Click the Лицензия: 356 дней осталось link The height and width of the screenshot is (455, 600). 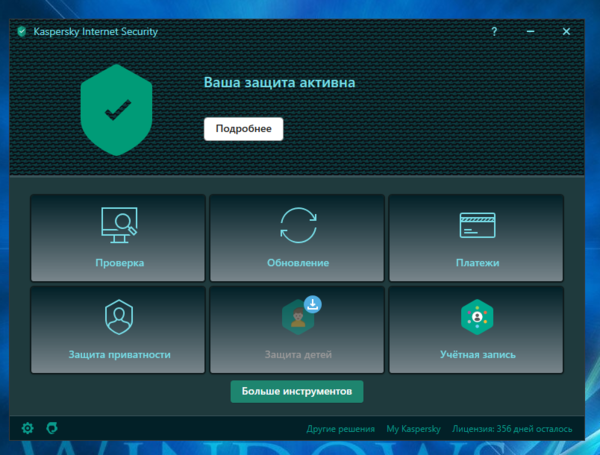click(512, 429)
